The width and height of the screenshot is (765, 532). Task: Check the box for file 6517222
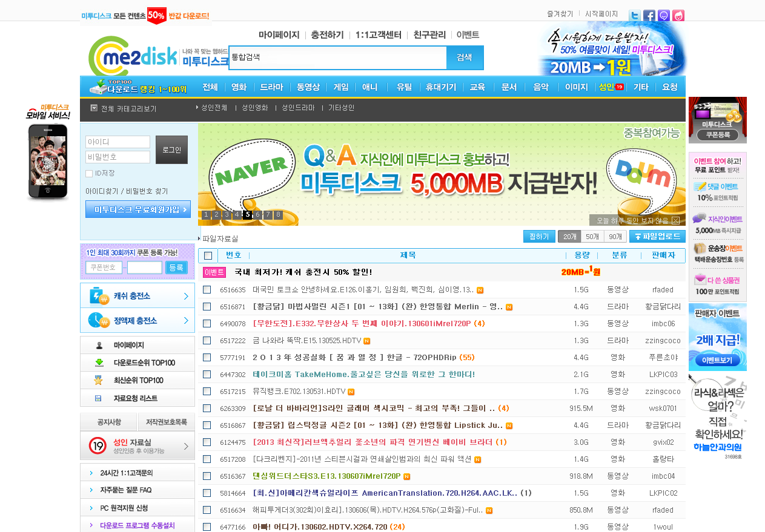[x=207, y=341]
